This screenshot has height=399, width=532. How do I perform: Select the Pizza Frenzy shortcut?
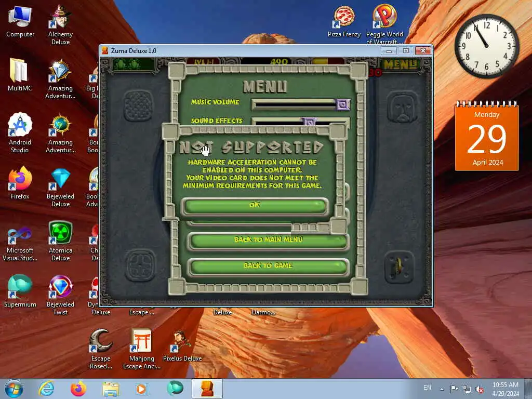[x=344, y=22]
